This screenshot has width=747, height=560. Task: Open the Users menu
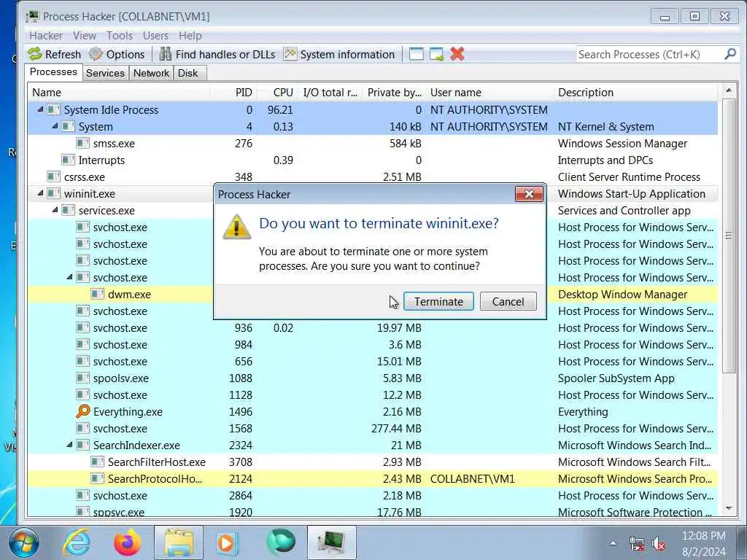coord(156,36)
